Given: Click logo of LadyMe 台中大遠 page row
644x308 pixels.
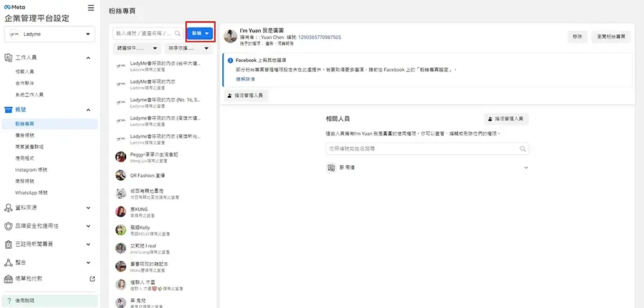Looking at the screenshot, I should coord(120,66).
